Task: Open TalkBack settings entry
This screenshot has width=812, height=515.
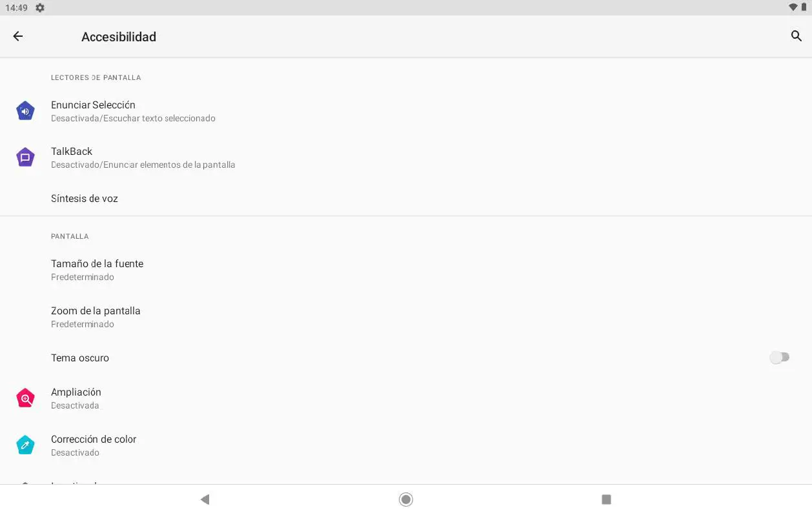Action: click(406, 157)
